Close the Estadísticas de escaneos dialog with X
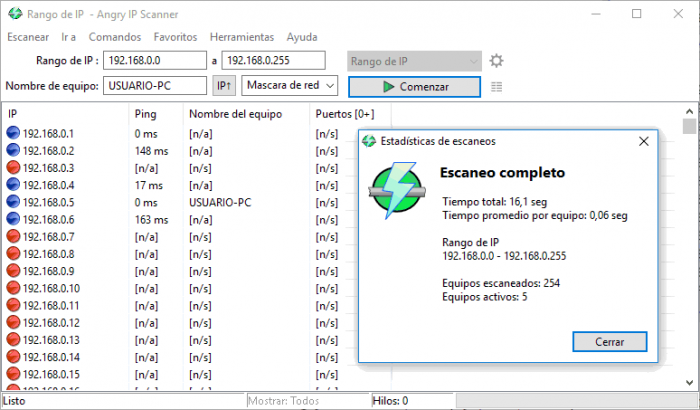 pos(643,142)
